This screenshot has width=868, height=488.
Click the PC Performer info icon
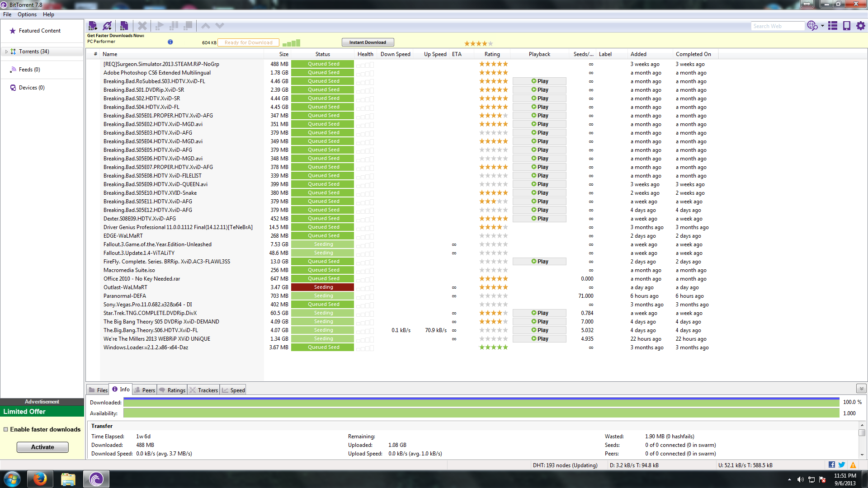tap(170, 42)
